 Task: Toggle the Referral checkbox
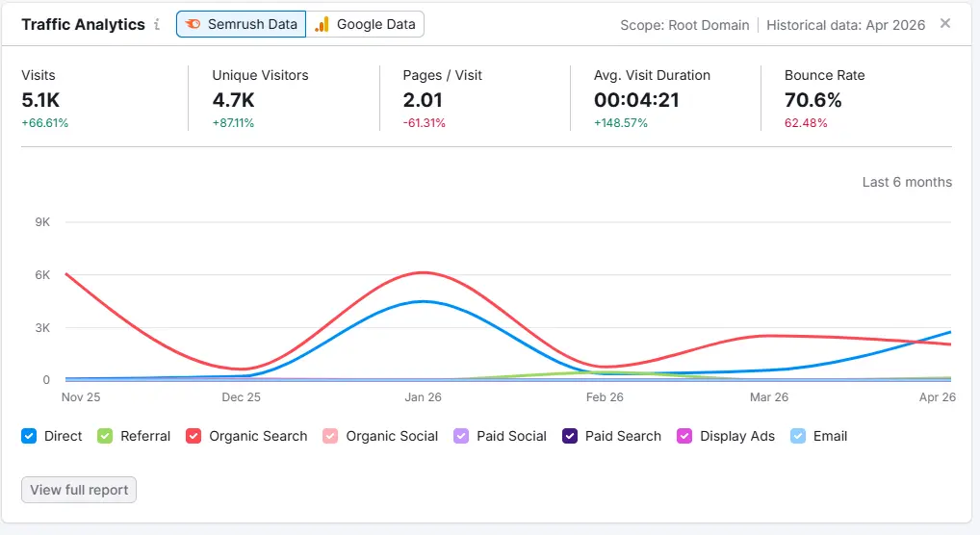click(105, 436)
